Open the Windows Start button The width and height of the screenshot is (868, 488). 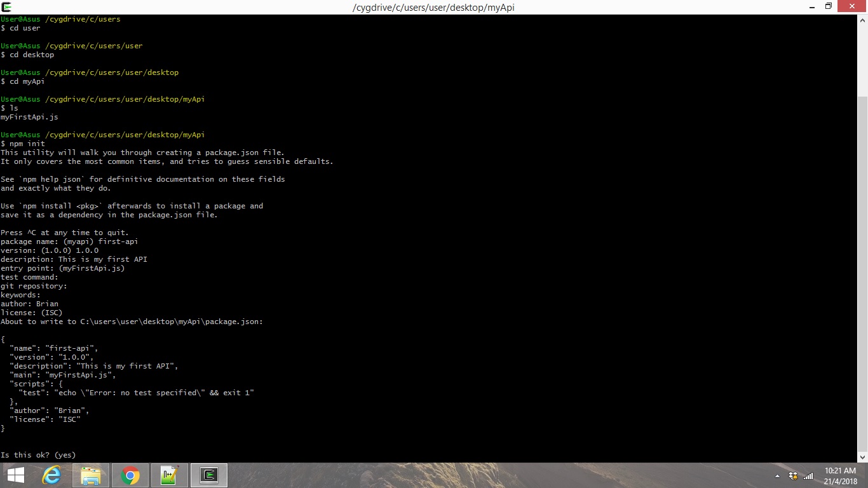click(x=16, y=475)
